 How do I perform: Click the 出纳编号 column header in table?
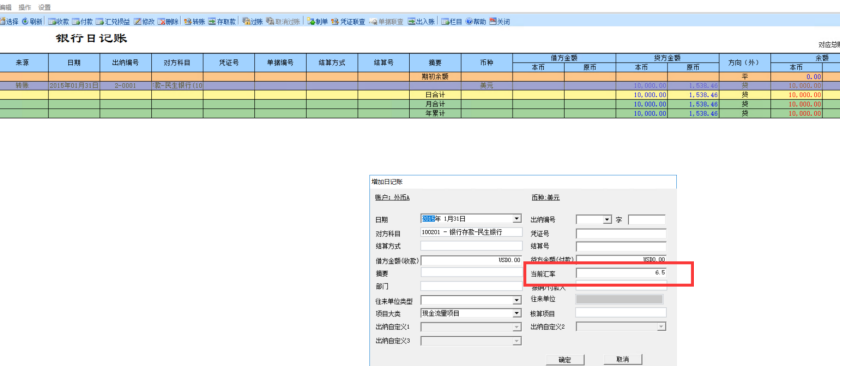click(x=126, y=62)
